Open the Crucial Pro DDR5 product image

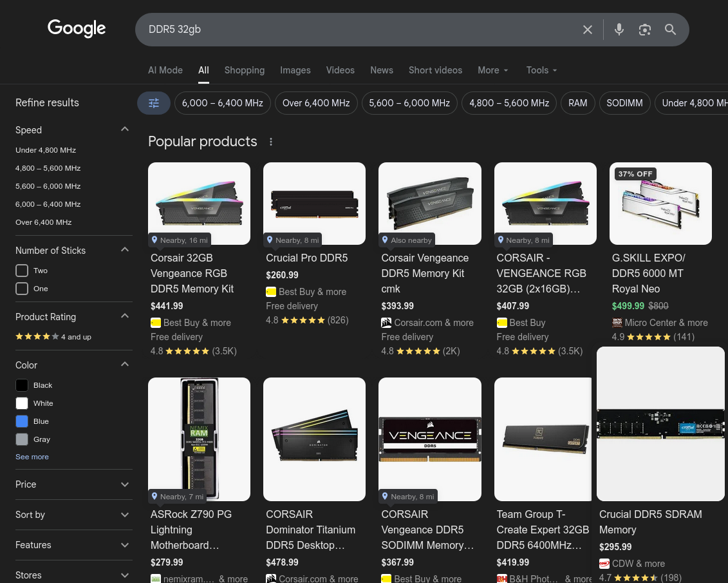point(314,204)
